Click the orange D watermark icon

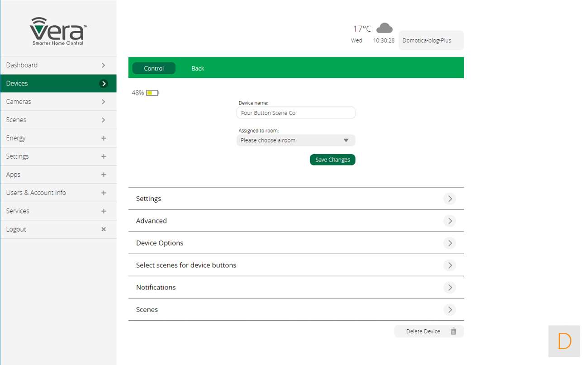coord(564,341)
